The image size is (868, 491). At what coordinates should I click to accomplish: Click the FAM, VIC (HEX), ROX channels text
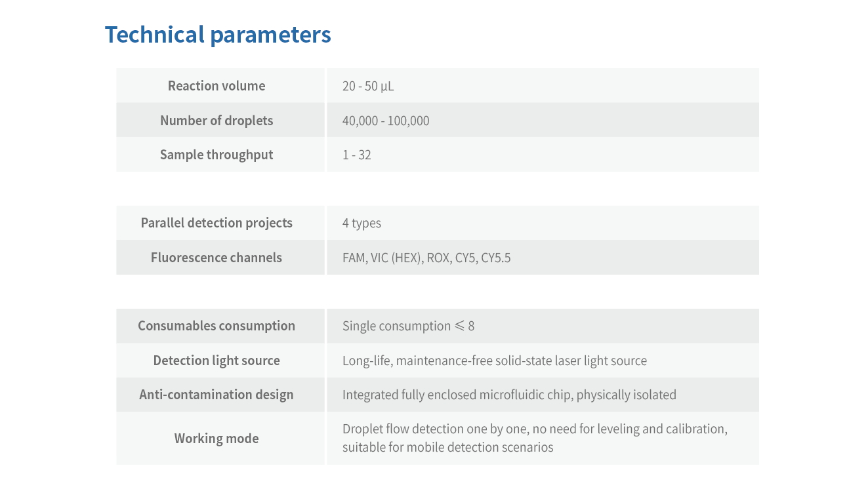(x=426, y=258)
